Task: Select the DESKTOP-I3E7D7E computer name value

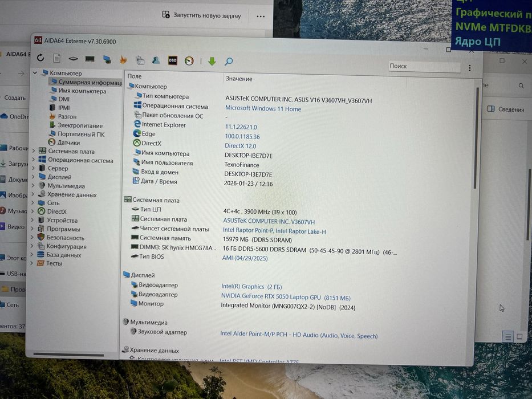Action: [249, 156]
